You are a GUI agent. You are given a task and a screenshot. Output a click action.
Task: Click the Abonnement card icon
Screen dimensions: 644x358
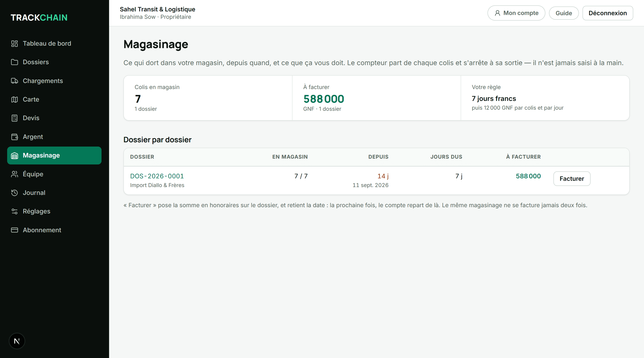click(15, 230)
